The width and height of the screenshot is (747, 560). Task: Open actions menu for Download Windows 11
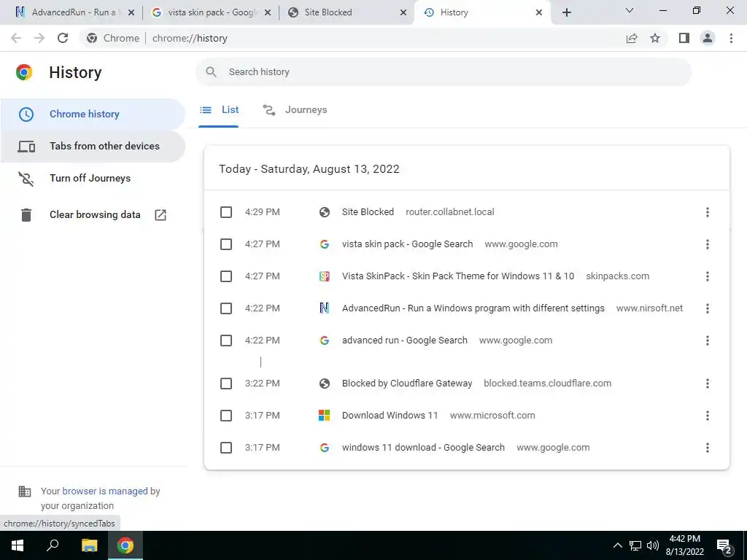(708, 416)
